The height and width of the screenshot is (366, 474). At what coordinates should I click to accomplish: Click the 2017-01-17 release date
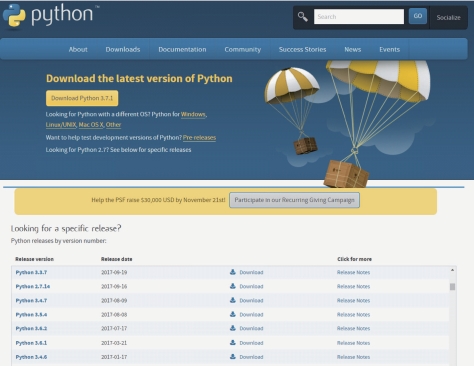coord(114,357)
